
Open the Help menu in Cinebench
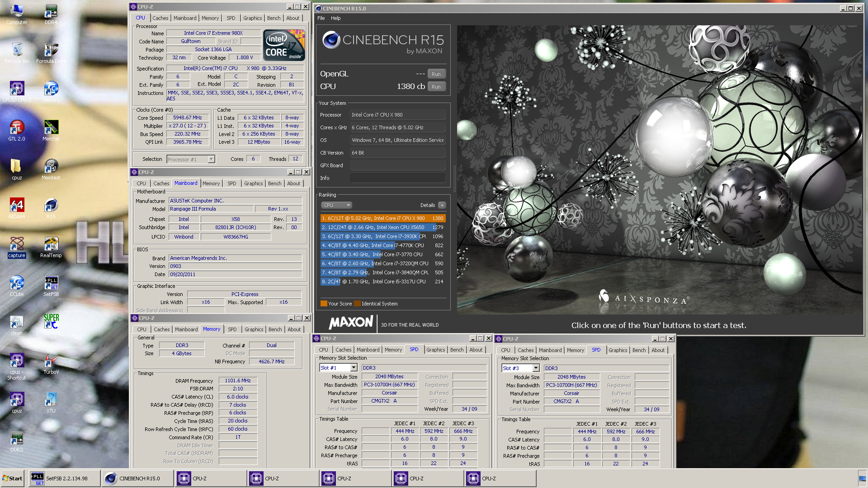tap(335, 19)
